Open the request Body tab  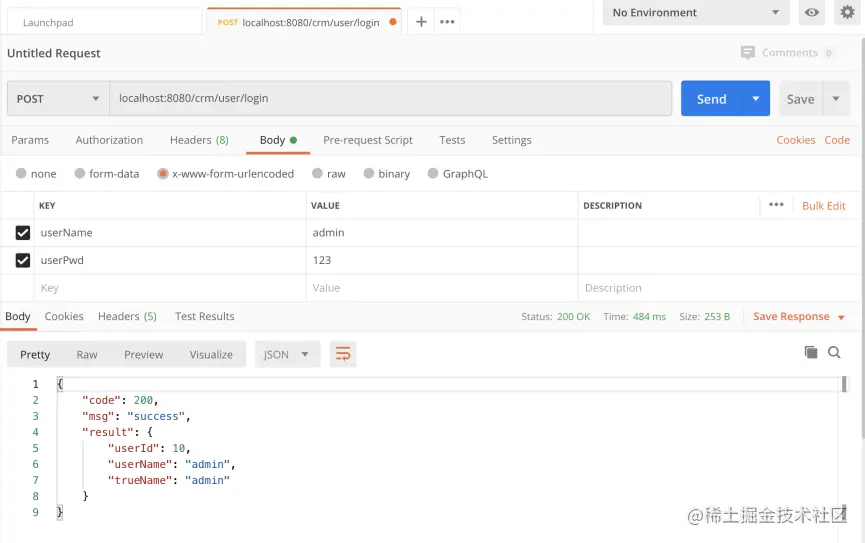278,140
